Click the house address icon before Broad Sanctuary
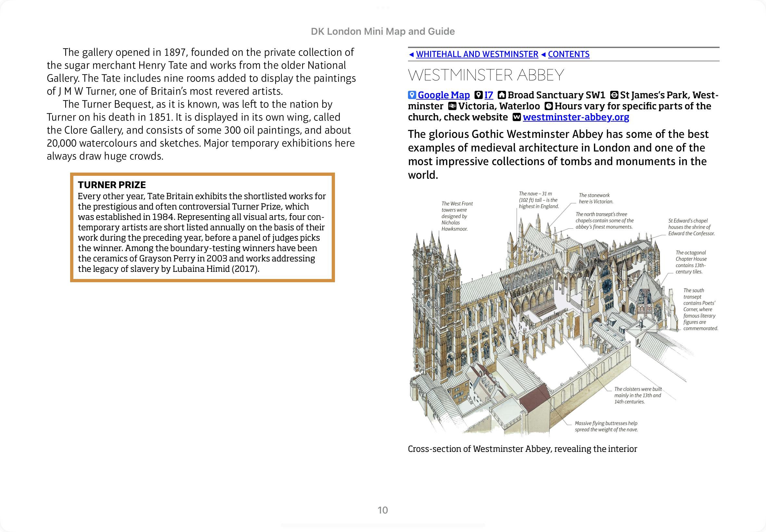766x532 pixels. [501, 95]
